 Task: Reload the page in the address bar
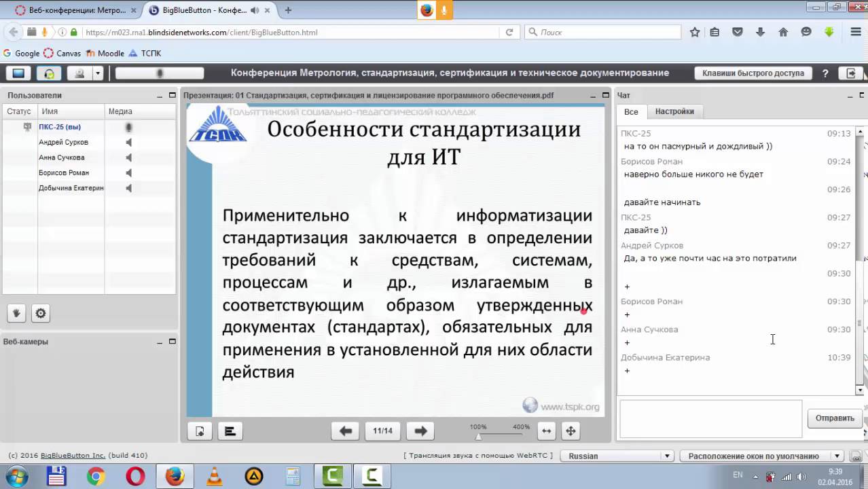pos(509,32)
